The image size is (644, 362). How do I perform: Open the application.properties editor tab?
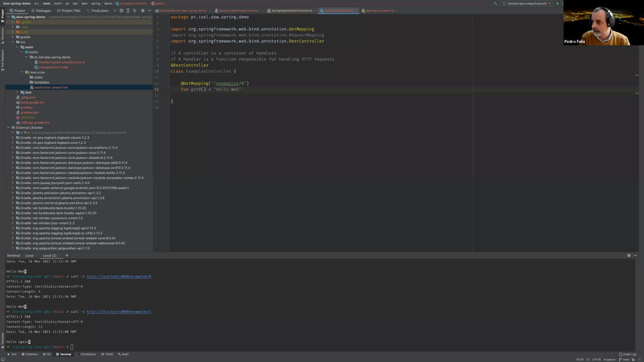380,11
